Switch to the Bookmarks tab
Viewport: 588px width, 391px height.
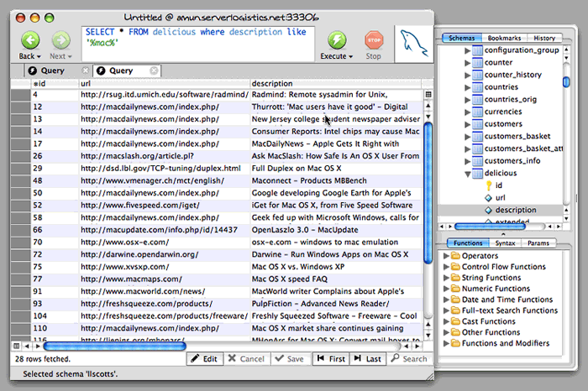[504, 38]
